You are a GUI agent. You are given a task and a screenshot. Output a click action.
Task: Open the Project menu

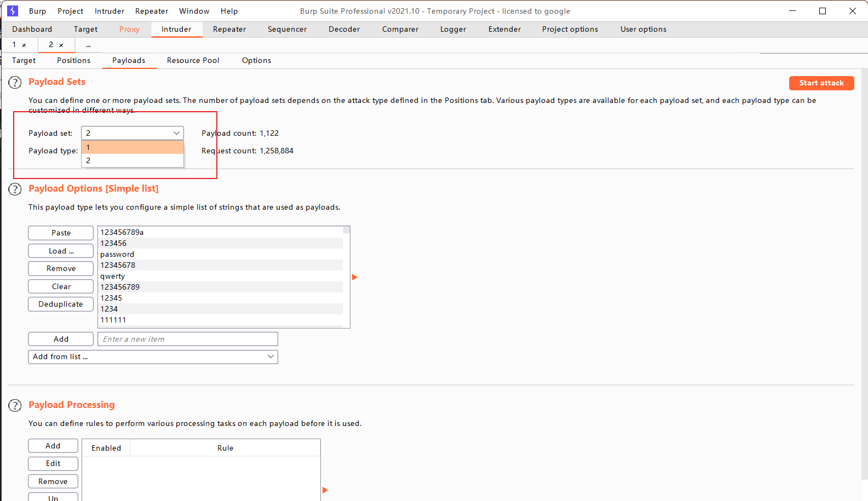click(71, 11)
